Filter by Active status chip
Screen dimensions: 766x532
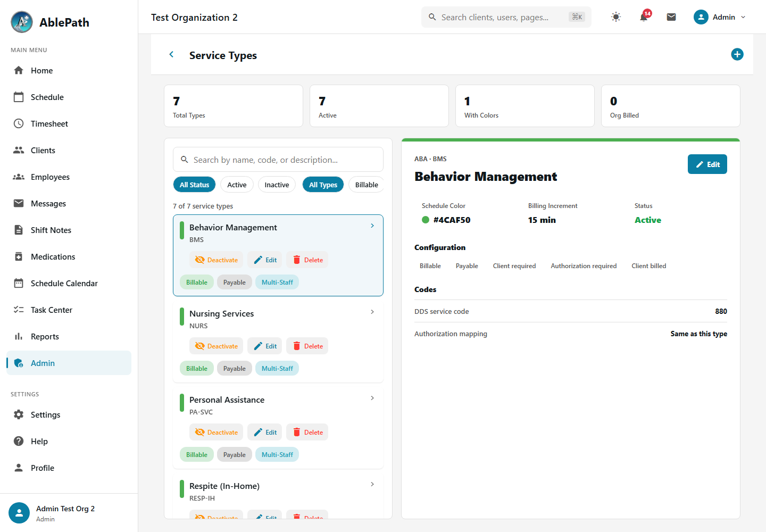tap(237, 185)
